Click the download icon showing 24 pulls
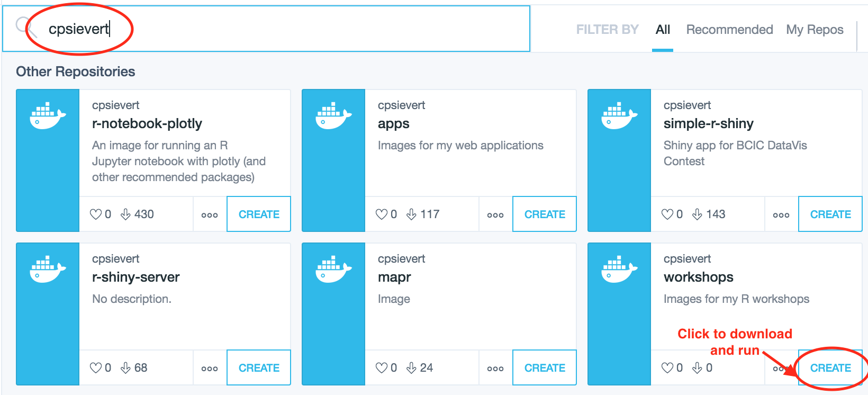Viewport: 868px width, 395px height. click(411, 368)
